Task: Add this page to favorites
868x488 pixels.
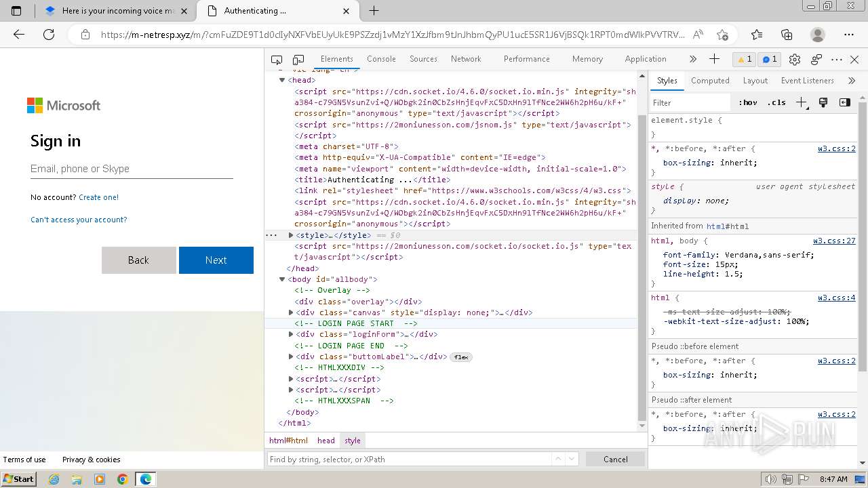Action: tap(723, 35)
